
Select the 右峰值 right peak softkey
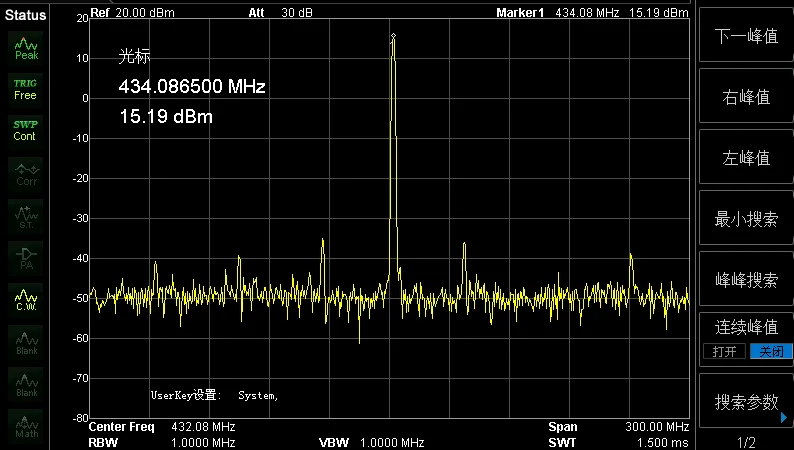tap(746, 97)
